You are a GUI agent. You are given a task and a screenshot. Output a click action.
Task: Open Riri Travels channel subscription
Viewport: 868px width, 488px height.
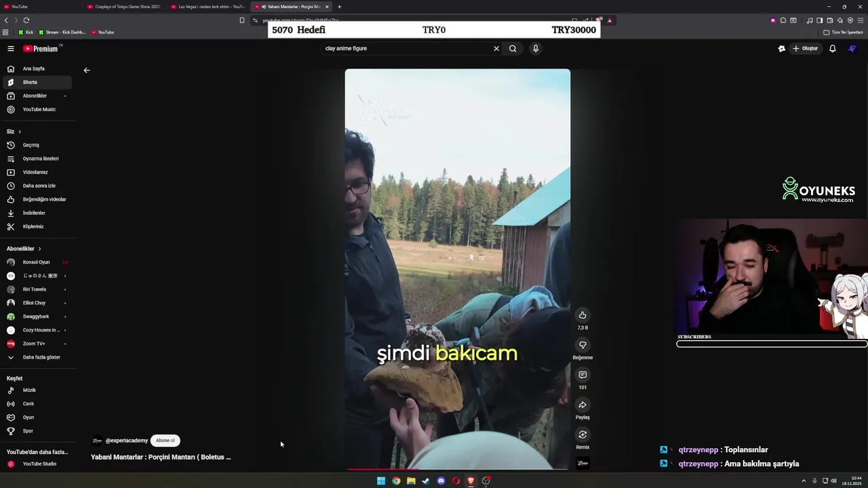click(37, 289)
